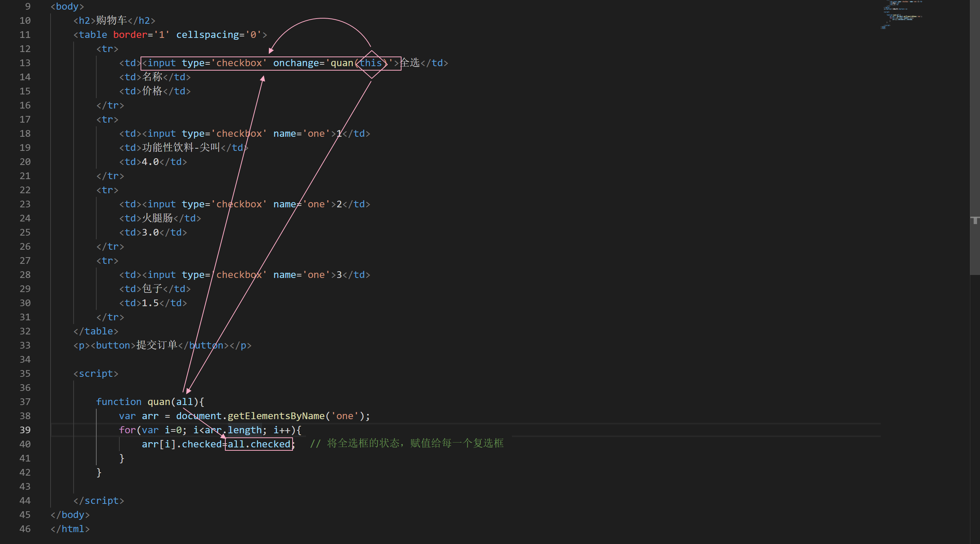Viewport: 980px width, 544px height.
Task: Click the green comment on line 40
Action: point(407,443)
